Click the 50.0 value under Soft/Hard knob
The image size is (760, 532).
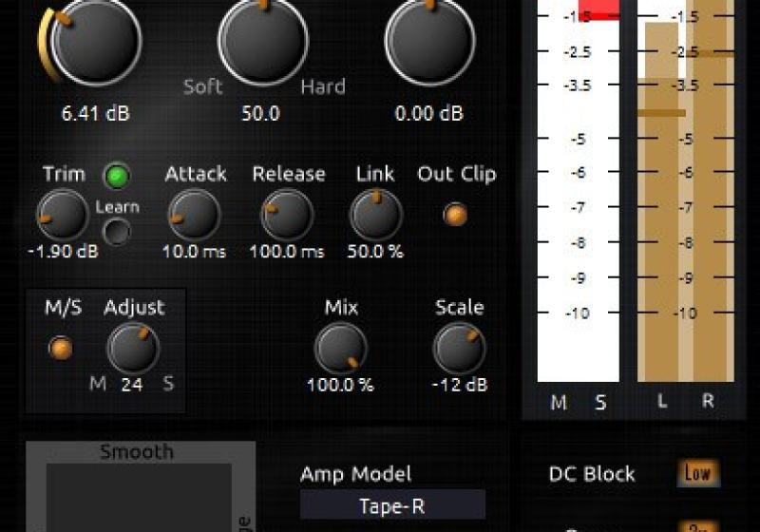point(260,113)
